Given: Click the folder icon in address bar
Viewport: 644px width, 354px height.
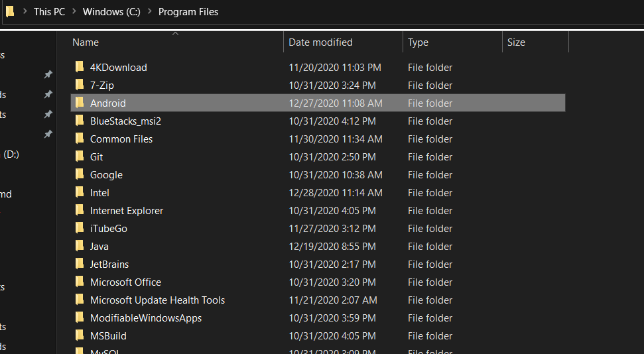Looking at the screenshot, I should (9, 11).
